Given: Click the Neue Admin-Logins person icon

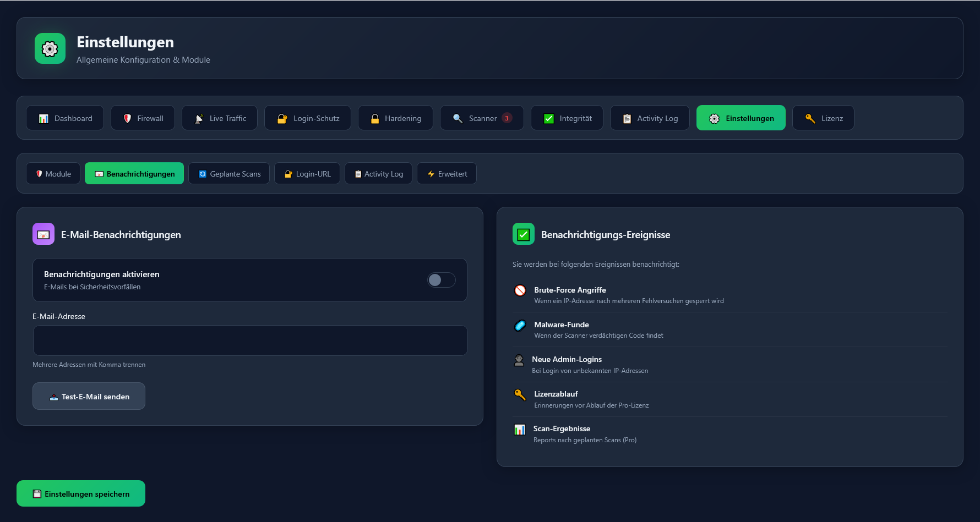Looking at the screenshot, I should click(519, 360).
